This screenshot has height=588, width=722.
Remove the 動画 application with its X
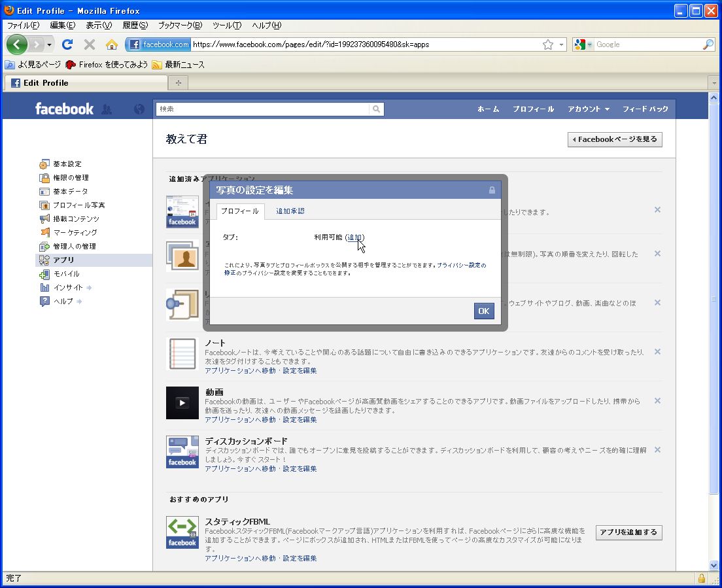point(657,400)
